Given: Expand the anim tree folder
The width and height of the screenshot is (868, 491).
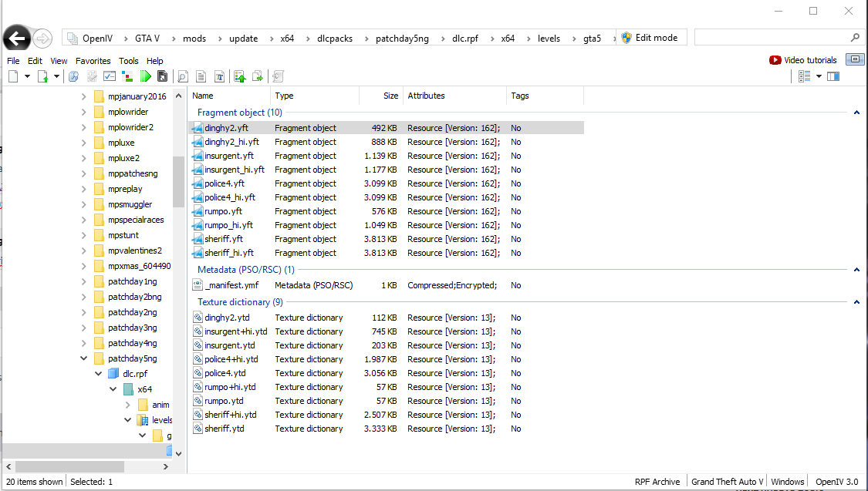Looking at the screenshot, I should 128,405.
